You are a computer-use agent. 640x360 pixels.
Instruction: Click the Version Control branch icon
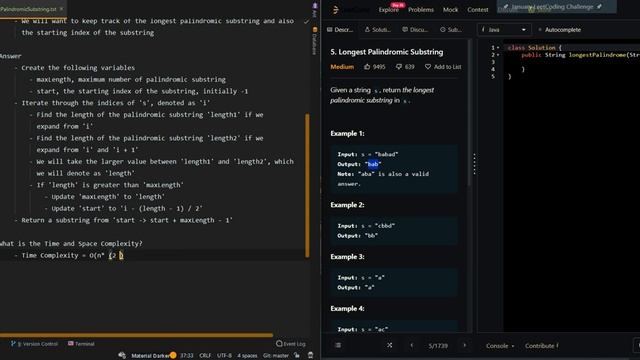point(13,344)
